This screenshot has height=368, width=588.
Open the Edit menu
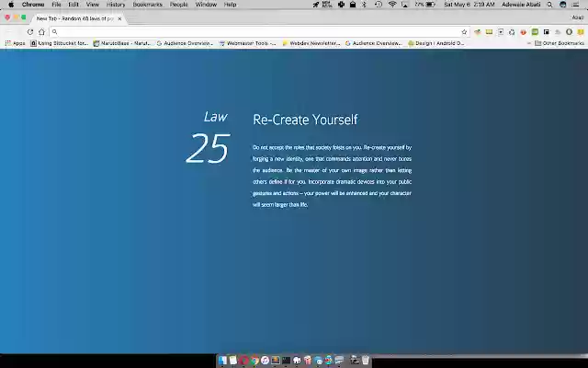pyautogui.click(x=73, y=5)
